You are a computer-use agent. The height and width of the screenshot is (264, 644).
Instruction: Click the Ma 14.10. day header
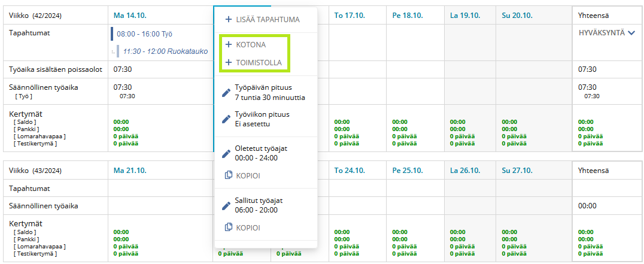pyautogui.click(x=130, y=15)
